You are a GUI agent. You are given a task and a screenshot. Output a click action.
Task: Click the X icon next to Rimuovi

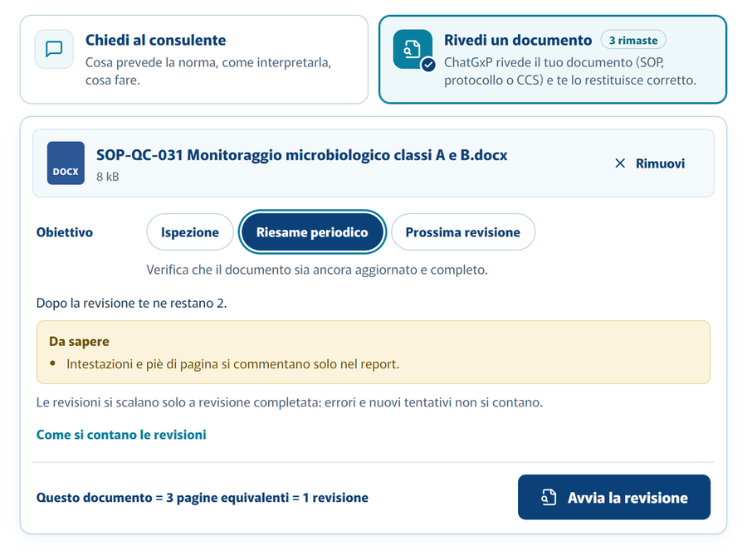(x=620, y=163)
